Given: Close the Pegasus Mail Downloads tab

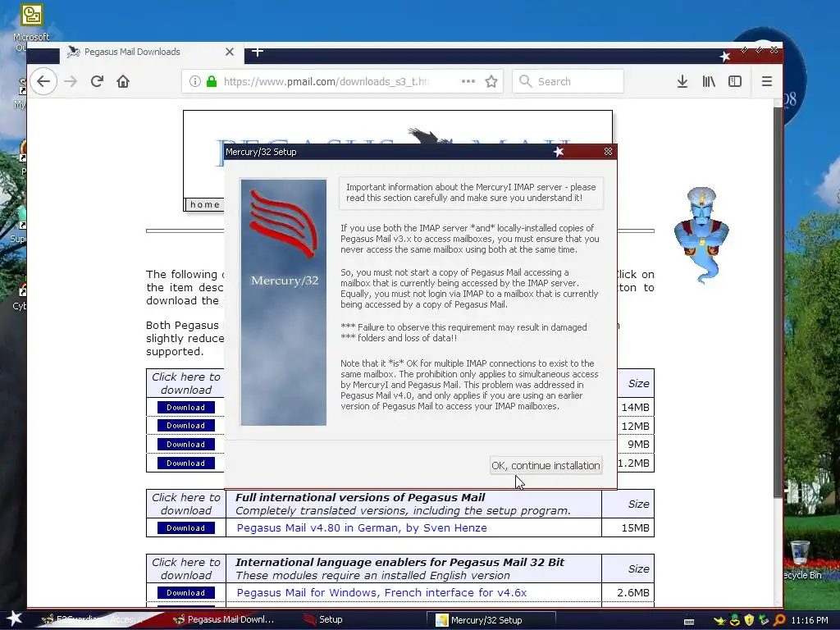Looking at the screenshot, I should pyautogui.click(x=230, y=52).
